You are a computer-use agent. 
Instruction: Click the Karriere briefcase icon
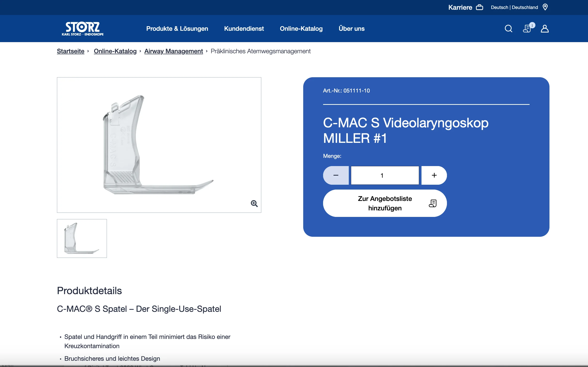point(479,7)
